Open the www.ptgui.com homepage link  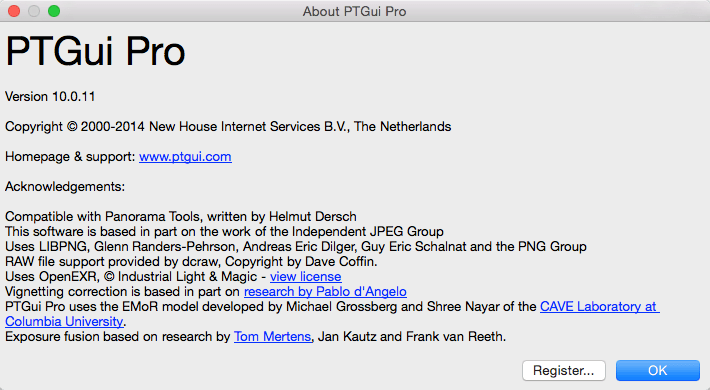(x=185, y=157)
